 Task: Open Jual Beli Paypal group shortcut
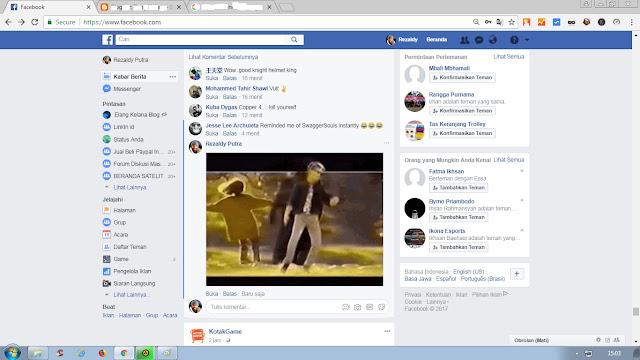click(x=139, y=151)
